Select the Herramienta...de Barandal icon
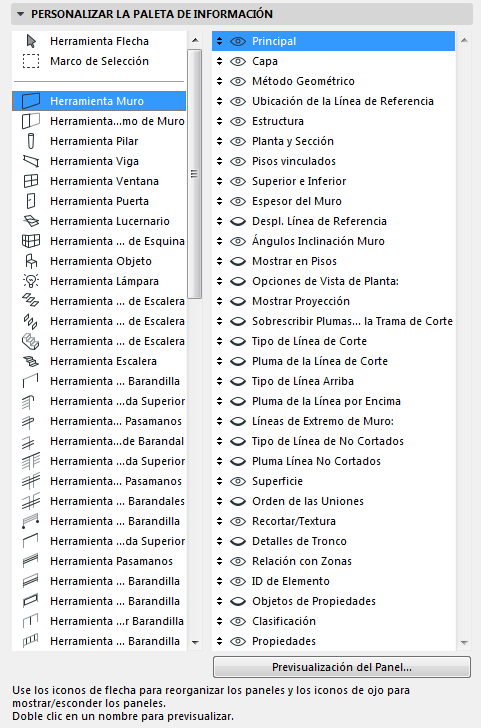The height and width of the screenshot is (728, 481). coord(28,442)
